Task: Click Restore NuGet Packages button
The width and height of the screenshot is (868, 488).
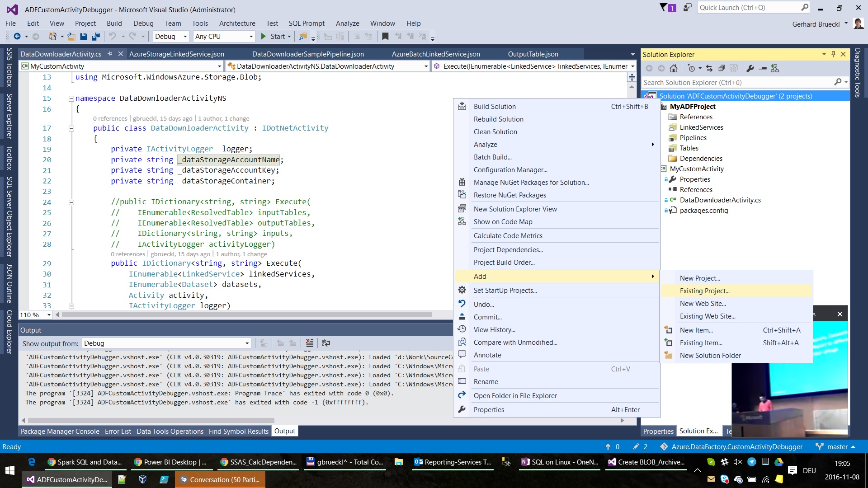Action: 510,195
